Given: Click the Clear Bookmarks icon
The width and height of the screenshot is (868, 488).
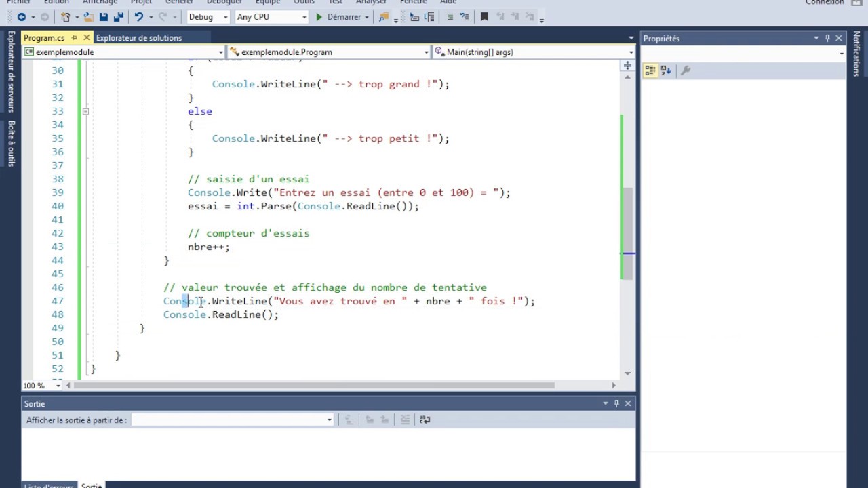Looking at the screenshot, I should point(530,17).
